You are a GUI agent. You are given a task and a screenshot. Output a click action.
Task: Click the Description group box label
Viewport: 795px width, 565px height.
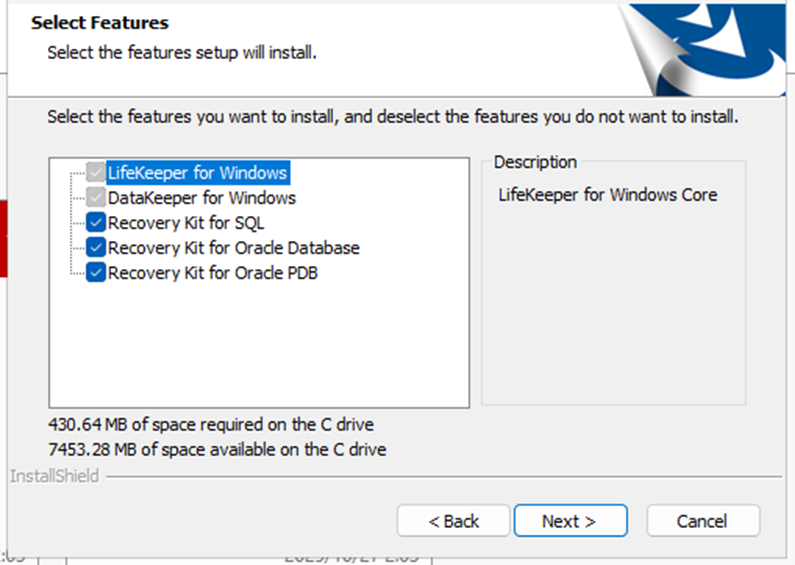pos(535,162)
